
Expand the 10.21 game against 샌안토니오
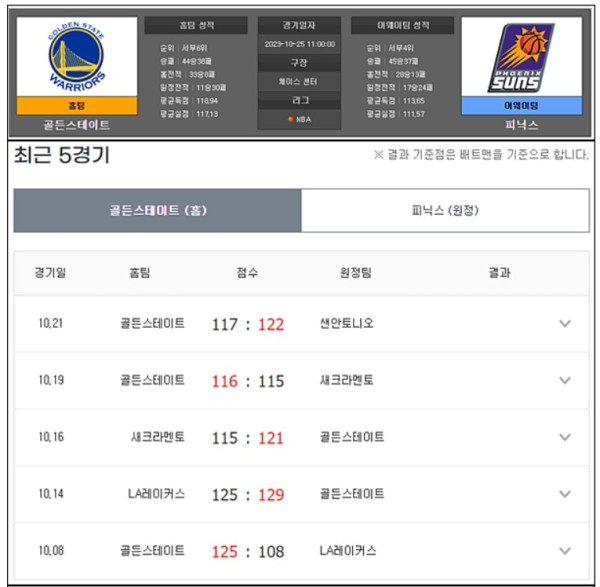click(565, 324)
